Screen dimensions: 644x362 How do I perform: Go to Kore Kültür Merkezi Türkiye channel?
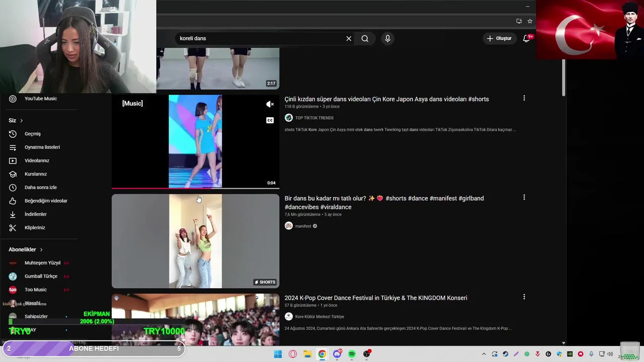319,316
